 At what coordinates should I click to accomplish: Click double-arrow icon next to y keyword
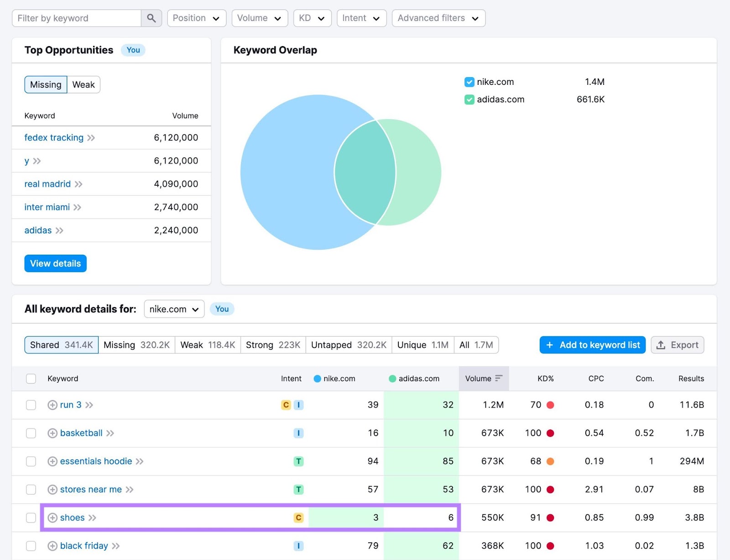pos(37,161)
